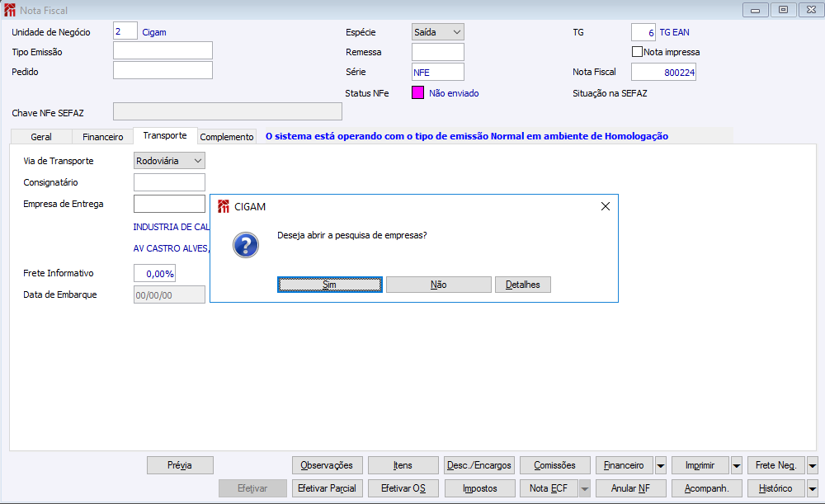The width and height of the screenshot is (825, 504).
Task: Click the Financeiro button at the bottom
Action: (x=625, y=465)
